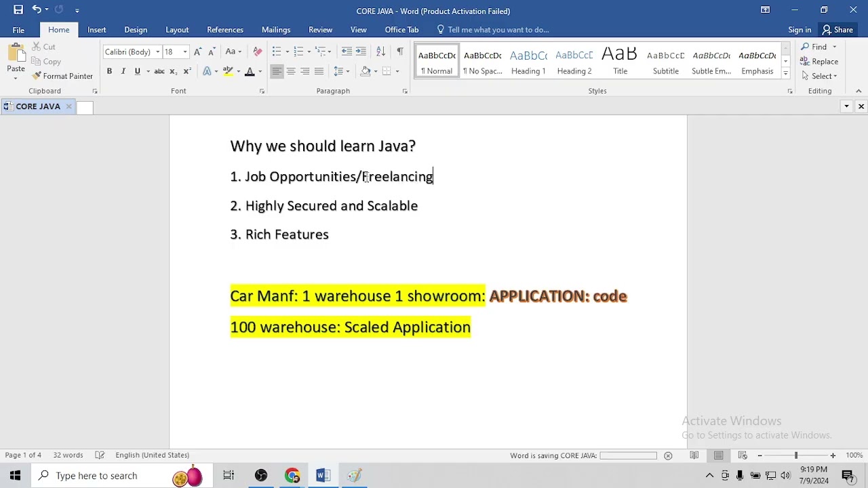
Task: Click the zoom slider handle
Action: (796, 455)
